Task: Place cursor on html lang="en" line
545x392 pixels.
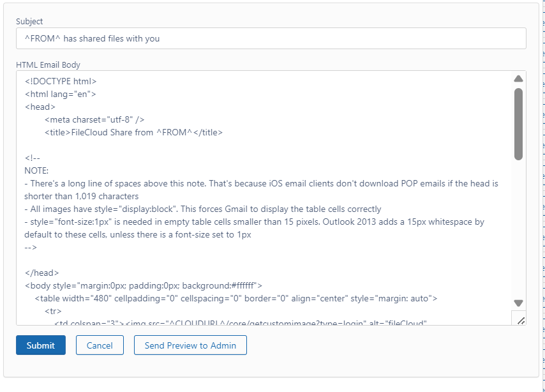Action: [61, 94]
